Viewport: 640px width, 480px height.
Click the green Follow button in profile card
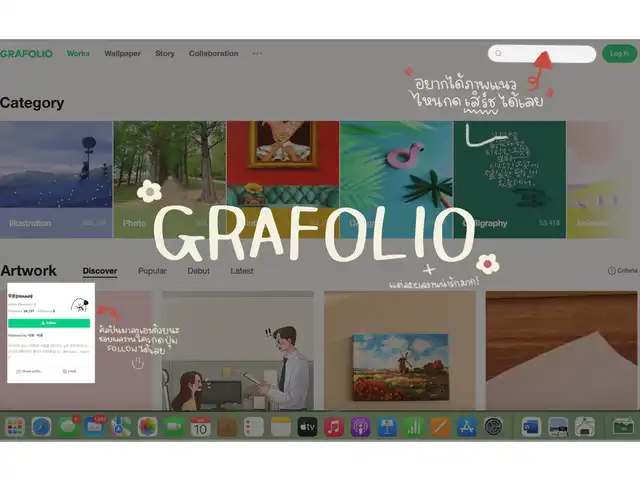50,324
